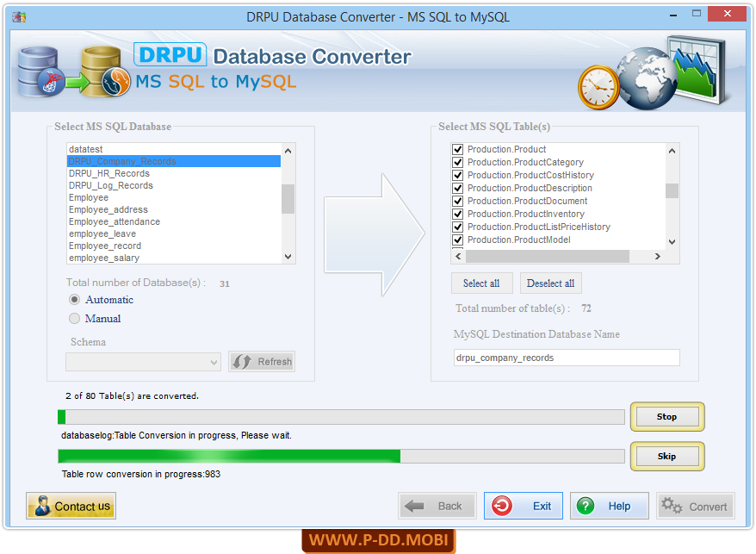Click the Production.ProductInventory table name
Viewport: 756px width, 554px height.
[525, 214]
